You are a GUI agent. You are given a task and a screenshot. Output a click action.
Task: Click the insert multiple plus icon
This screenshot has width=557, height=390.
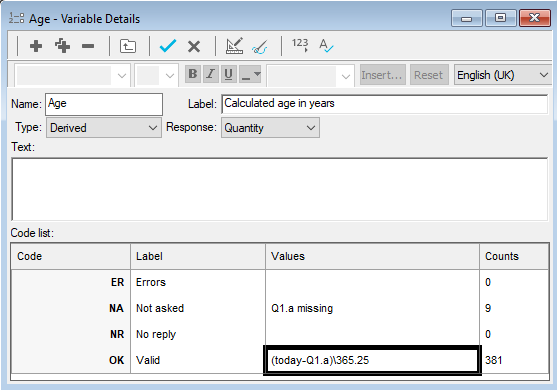point(63,46)
